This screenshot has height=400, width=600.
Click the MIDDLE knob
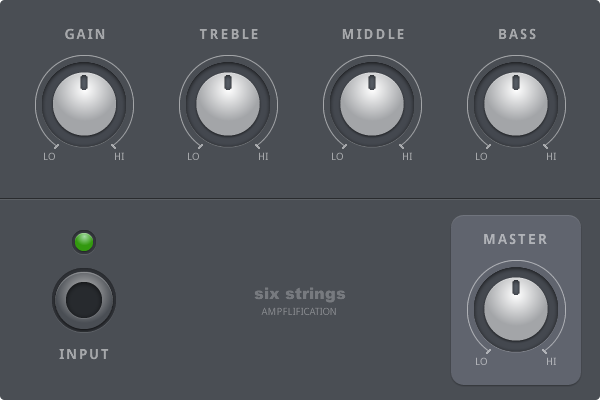coord(372,104)
